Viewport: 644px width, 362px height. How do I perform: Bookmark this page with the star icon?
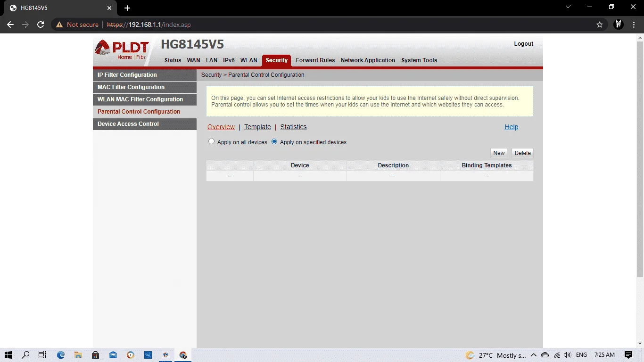tap(600, 25)
